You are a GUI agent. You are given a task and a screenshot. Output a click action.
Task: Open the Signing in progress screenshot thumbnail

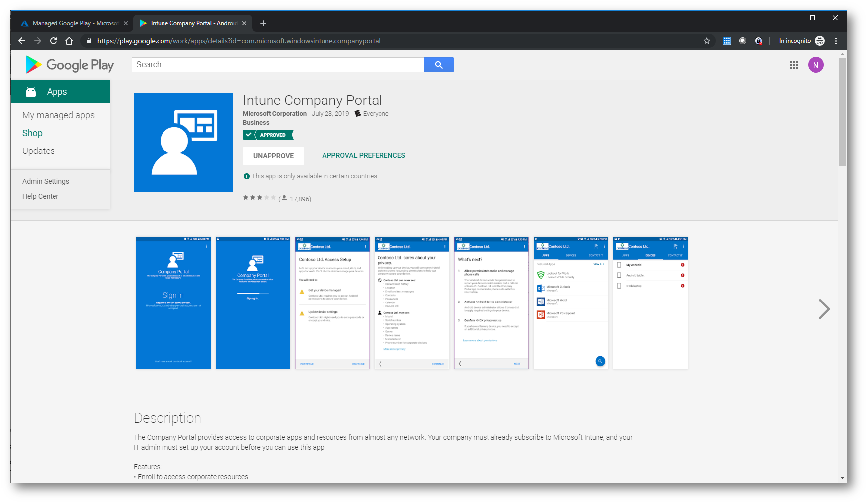[253, 303]
